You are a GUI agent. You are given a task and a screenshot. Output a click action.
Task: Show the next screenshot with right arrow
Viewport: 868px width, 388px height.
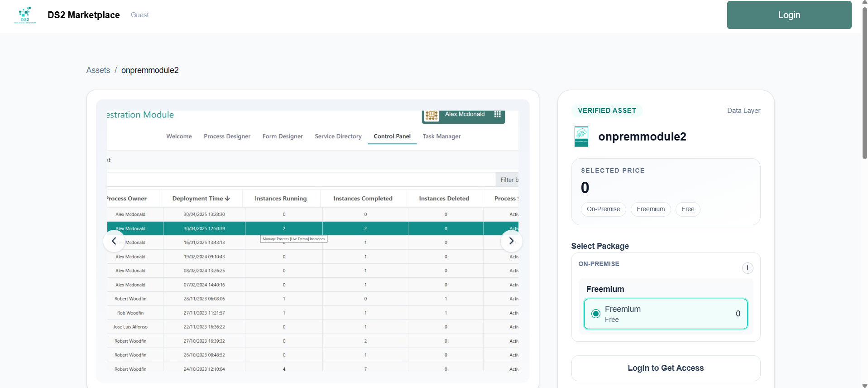(x=511, y=241)
